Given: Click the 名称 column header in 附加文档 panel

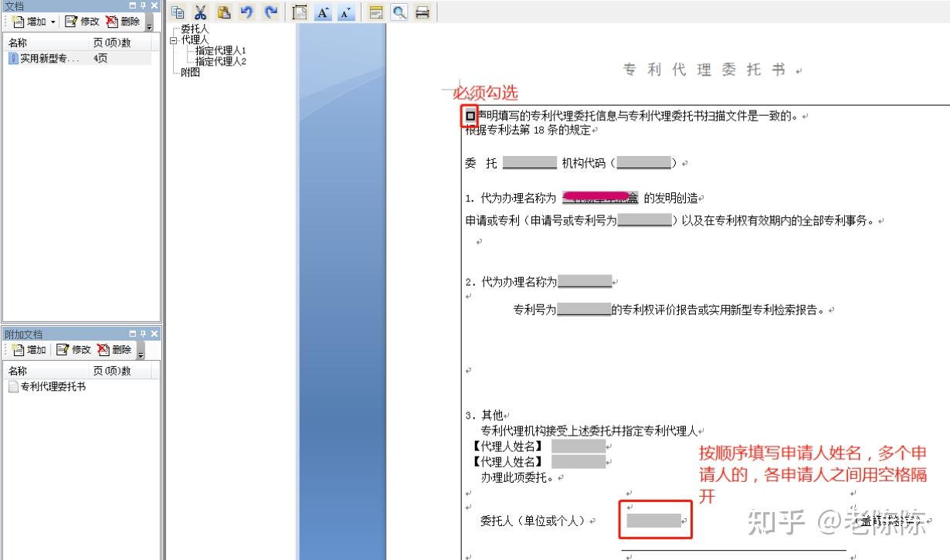Looking at the screenshot, I should coord(47,371).
